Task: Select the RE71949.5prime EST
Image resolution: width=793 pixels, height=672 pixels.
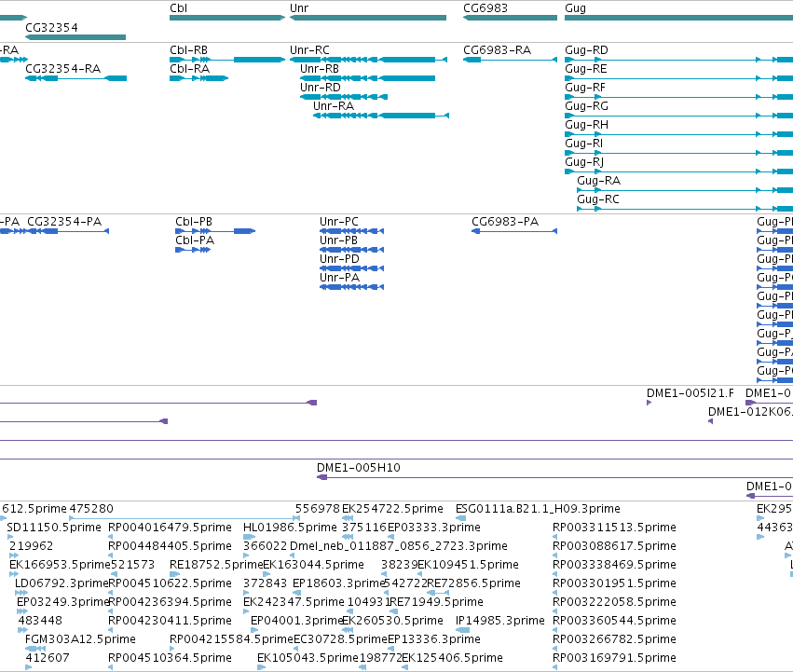Action: click(391, 611)
